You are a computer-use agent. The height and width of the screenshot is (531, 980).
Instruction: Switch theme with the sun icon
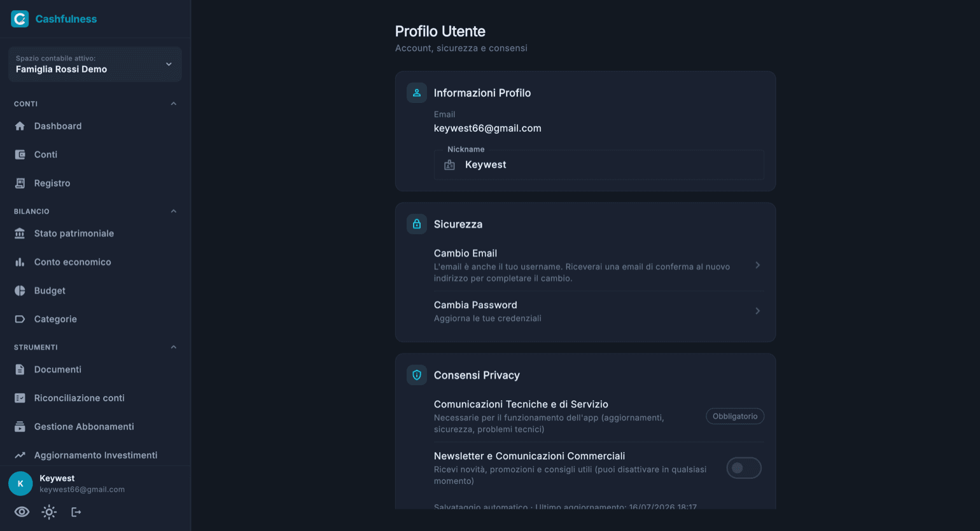click(x=49, y=512)
